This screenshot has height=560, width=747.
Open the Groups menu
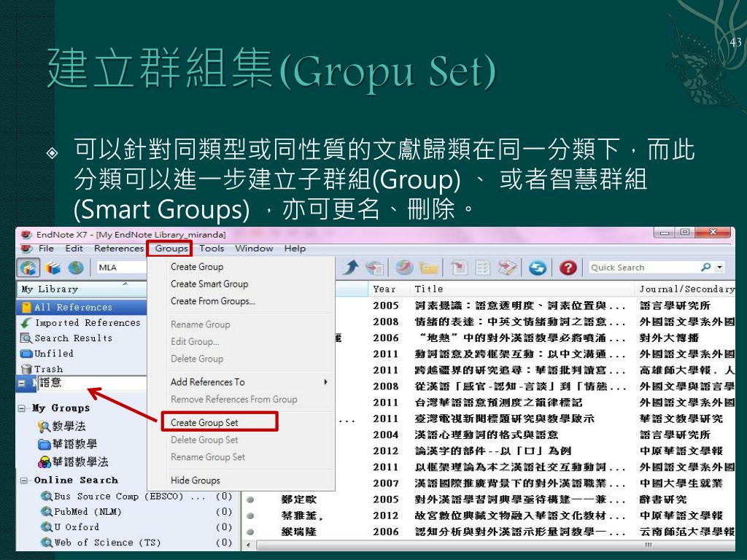[x=171, y=248]
